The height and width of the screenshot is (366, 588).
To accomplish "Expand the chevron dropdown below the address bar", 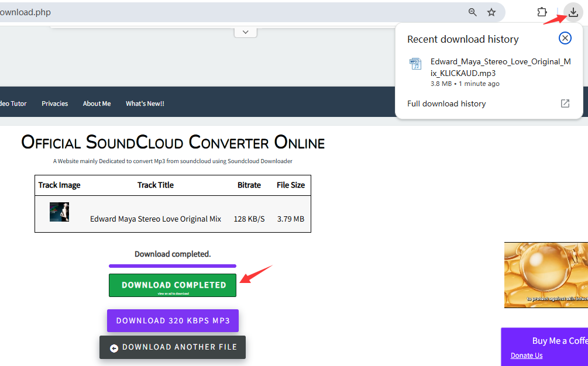I will [246, 32].
